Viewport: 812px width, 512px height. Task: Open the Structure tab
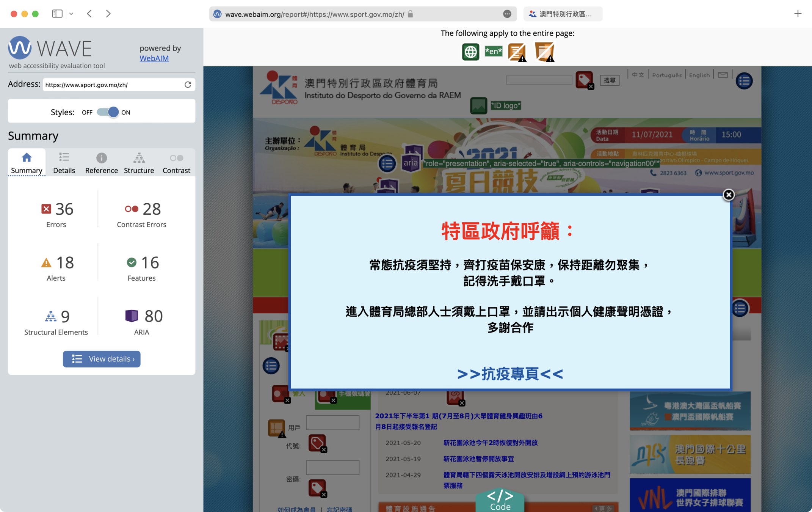tap(139, 163)
